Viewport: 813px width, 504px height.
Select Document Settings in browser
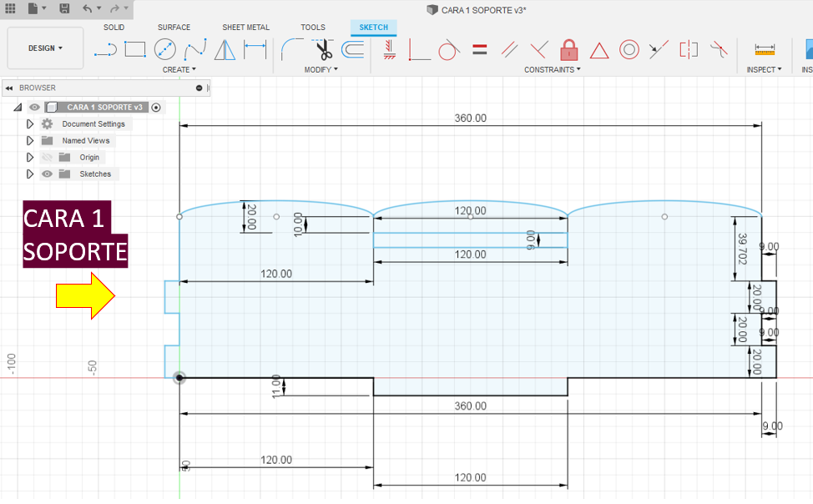point(93,124)
